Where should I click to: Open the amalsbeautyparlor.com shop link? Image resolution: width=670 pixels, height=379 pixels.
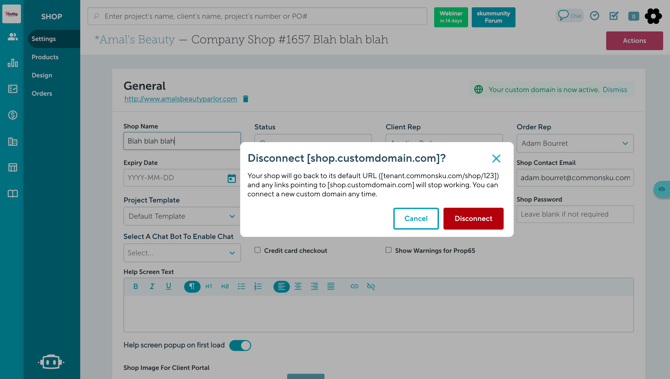[x=181, y=99]
